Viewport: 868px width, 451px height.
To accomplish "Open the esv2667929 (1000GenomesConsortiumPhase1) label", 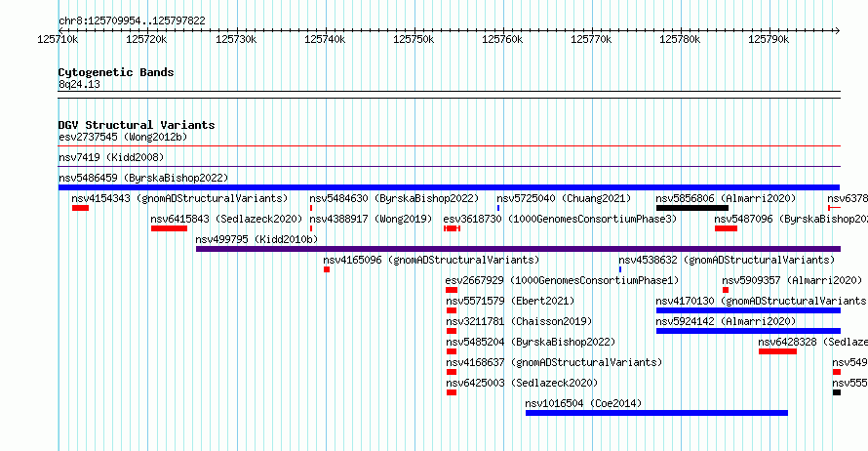I will tap(562, 280).
